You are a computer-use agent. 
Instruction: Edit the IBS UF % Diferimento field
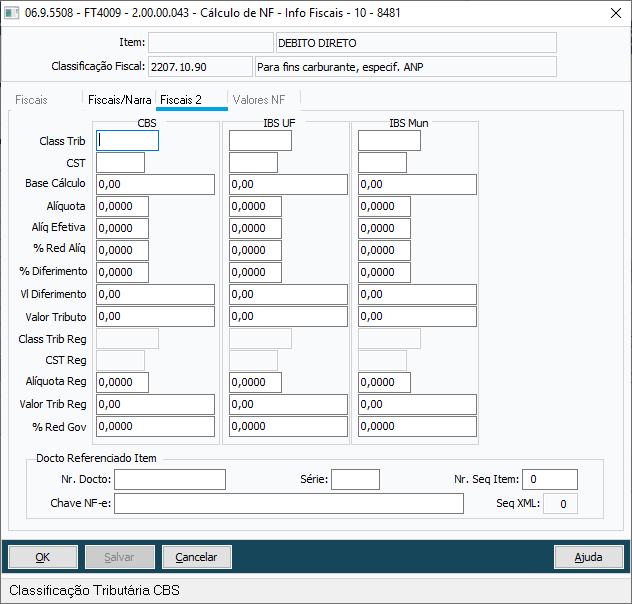256,272
